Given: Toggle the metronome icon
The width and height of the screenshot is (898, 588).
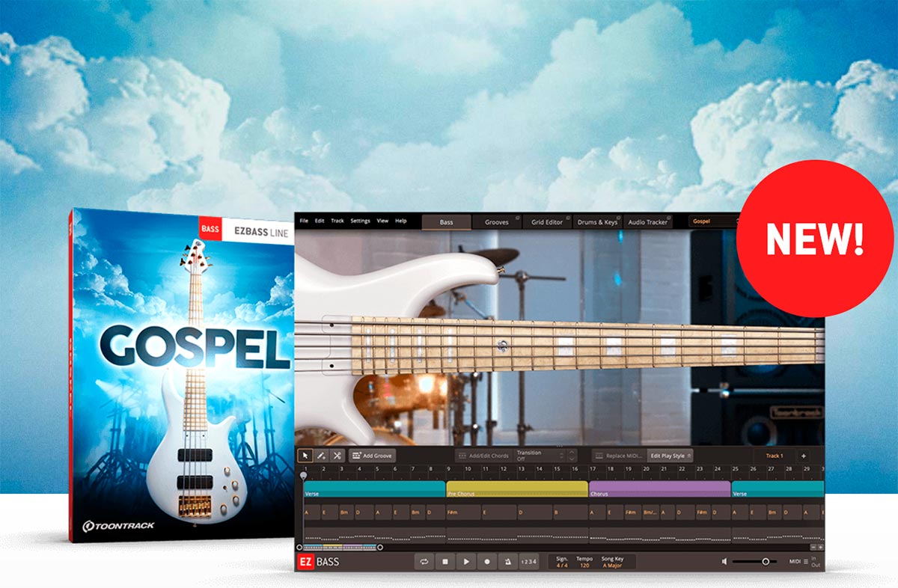Looking at the screenshot, I should tap(507, 562).
